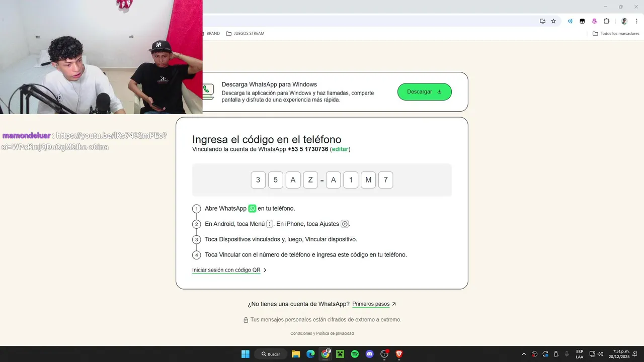
Task: Click the pink face extension icon
Action: click(x=594, y=21)
